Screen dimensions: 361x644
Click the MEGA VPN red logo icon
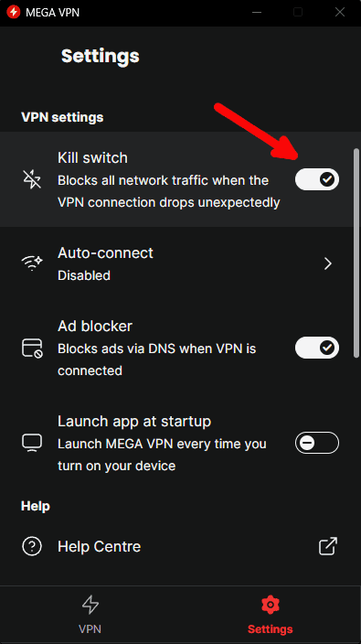tap(13, 12)
